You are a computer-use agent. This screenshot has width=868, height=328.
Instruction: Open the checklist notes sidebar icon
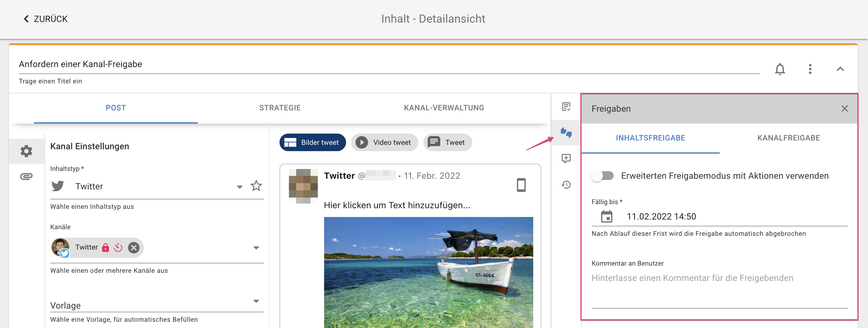click(566, 107)
